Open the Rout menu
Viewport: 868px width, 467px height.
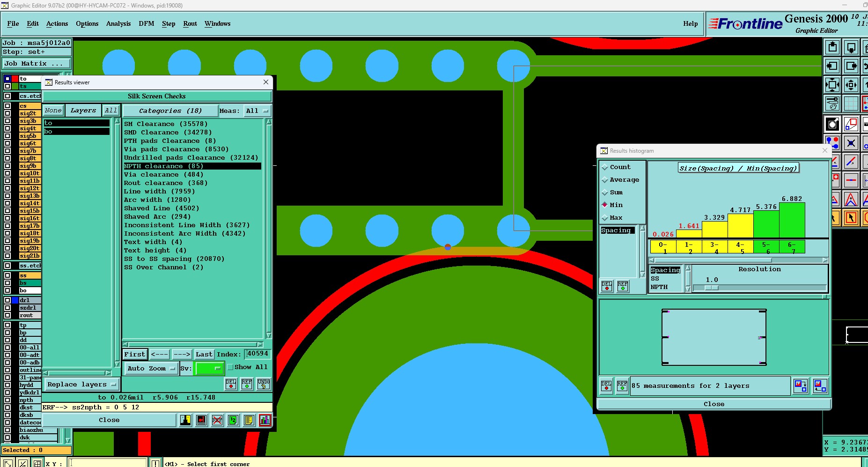190,23
